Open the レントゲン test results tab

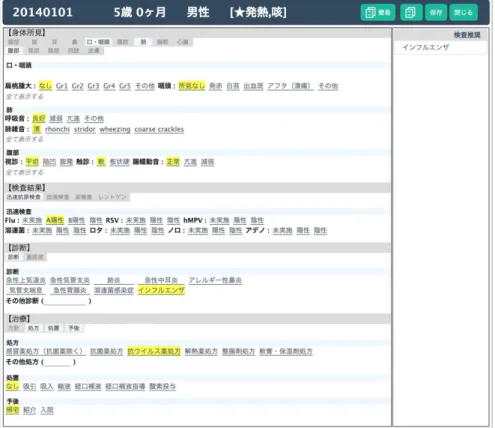(112, 197)
